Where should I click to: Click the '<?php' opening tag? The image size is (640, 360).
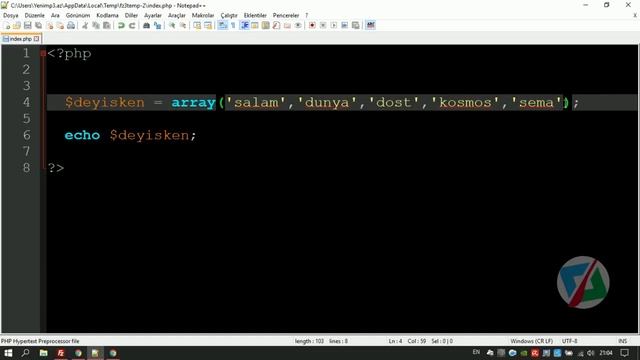[69, 53]
